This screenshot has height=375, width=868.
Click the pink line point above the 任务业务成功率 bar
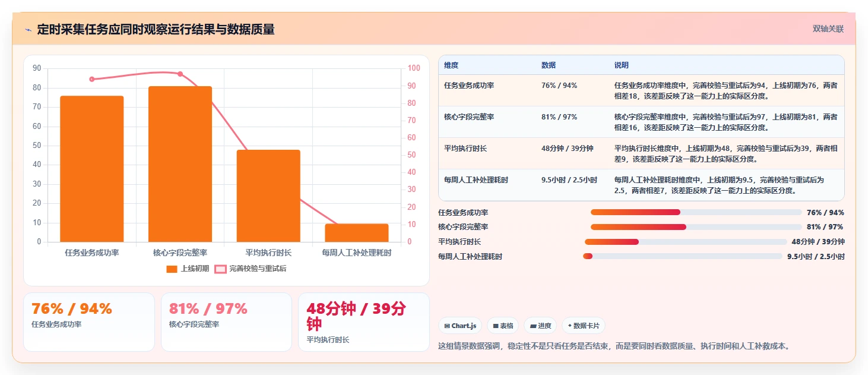pyautogui.click(x=91, y=79)
